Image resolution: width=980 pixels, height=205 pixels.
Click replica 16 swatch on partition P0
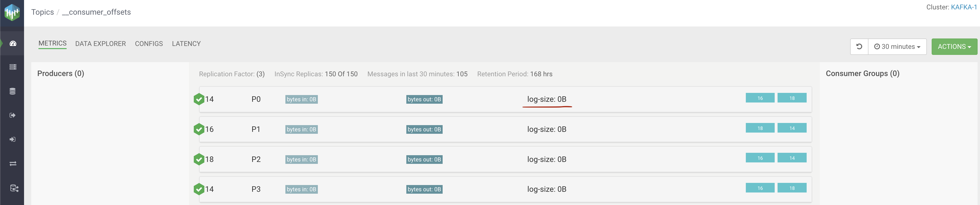coord(760,98)
